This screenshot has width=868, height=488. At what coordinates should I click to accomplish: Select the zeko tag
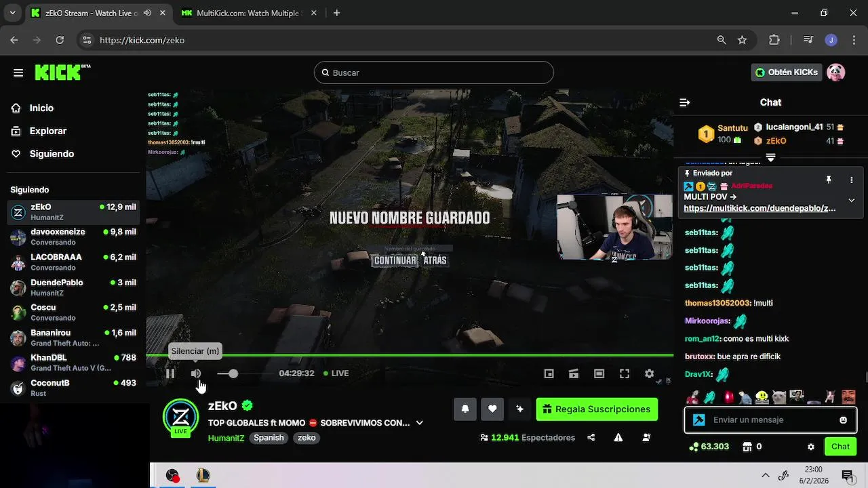pyautogui.click(x=307, y=438)
